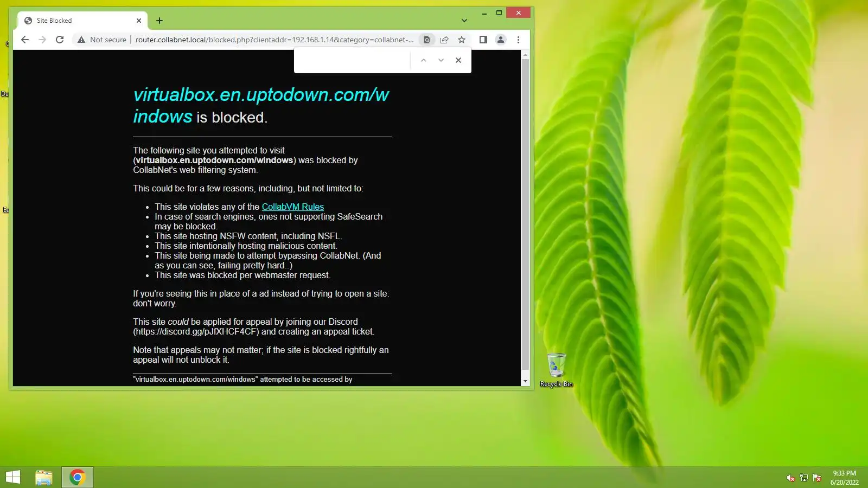Close the Site Blocked tab

click(139, 21)
